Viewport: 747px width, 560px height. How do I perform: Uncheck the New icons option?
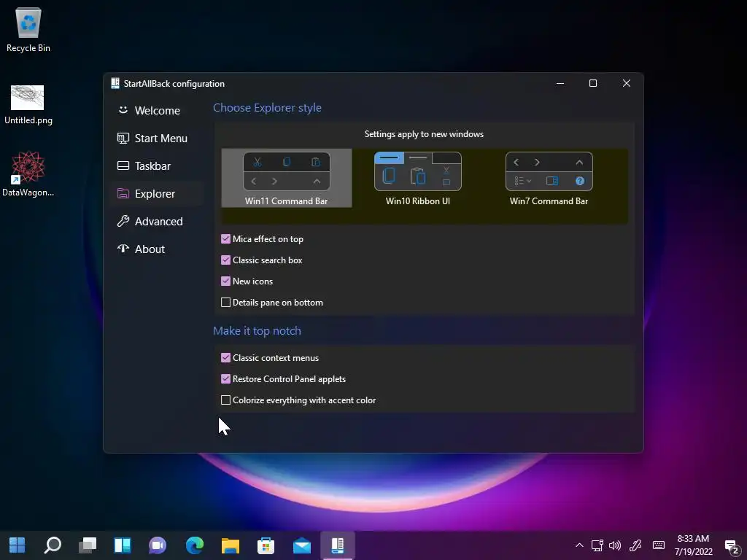tap(226, 281)
